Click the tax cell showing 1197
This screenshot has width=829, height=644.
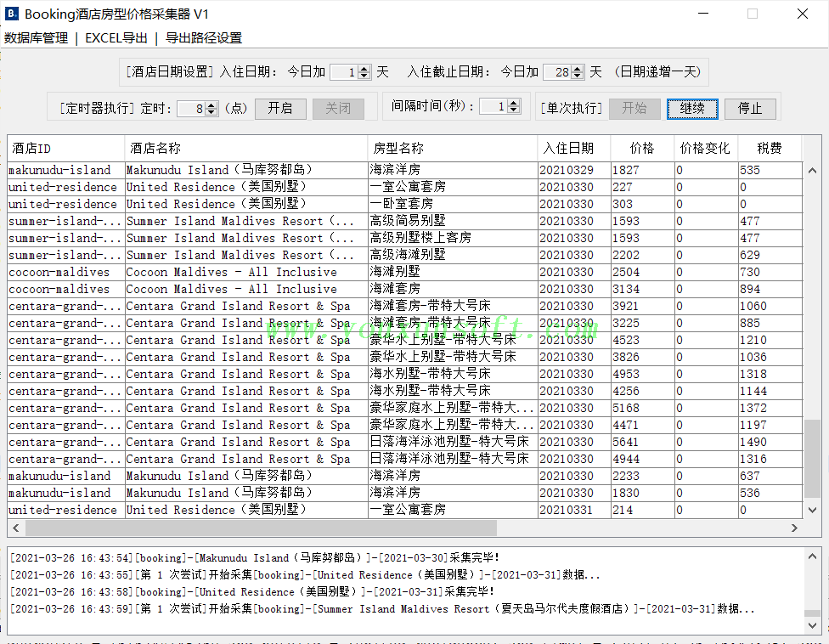[x=770, y=425]
